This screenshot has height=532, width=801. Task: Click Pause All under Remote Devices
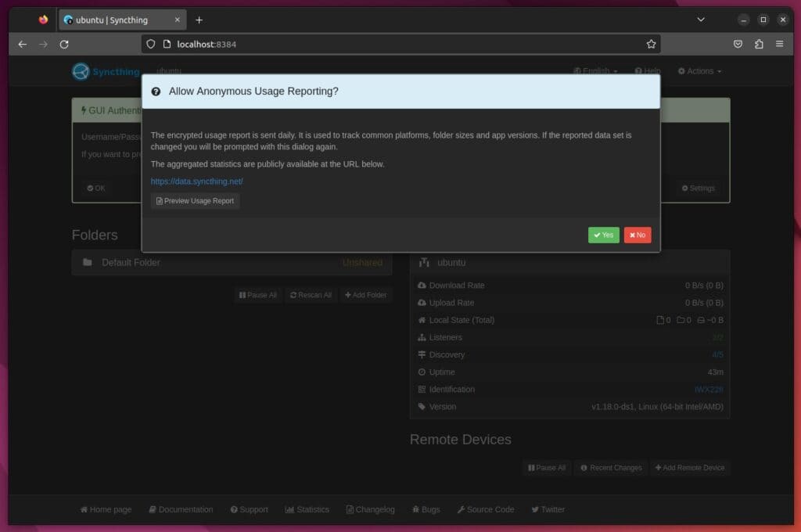point(547,468)
